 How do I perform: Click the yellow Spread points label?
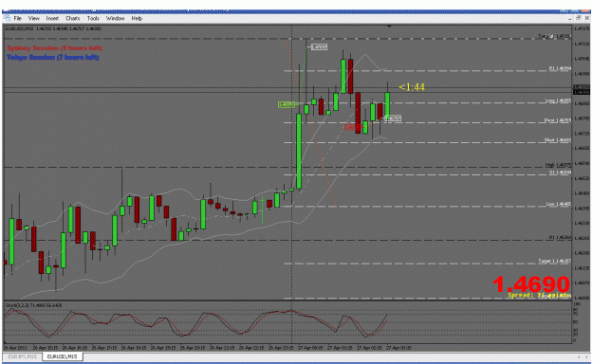pos(539,295)
